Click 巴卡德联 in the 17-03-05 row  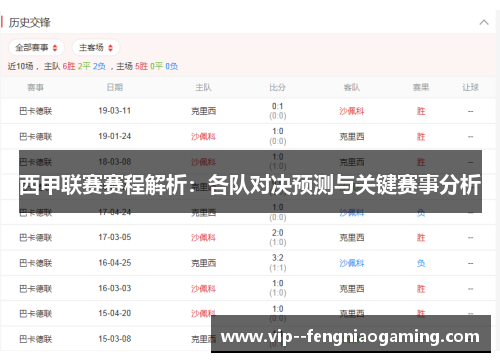point(36,238)
